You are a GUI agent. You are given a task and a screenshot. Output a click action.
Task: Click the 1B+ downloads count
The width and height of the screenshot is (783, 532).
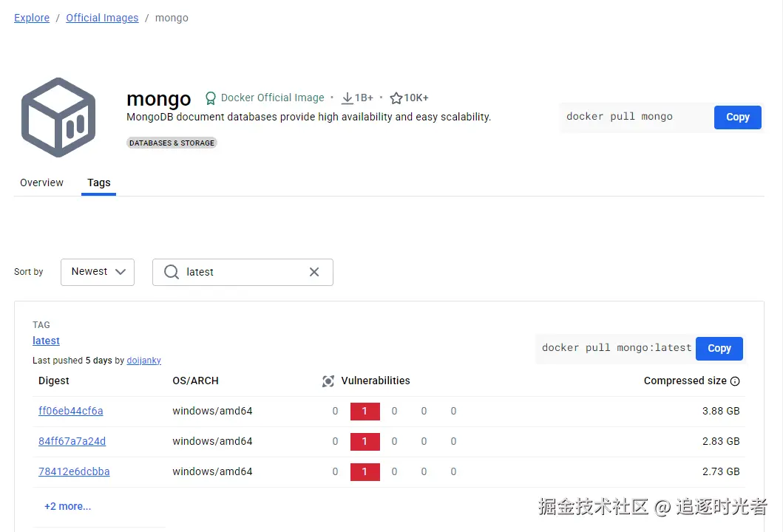[x=364, y=98]
